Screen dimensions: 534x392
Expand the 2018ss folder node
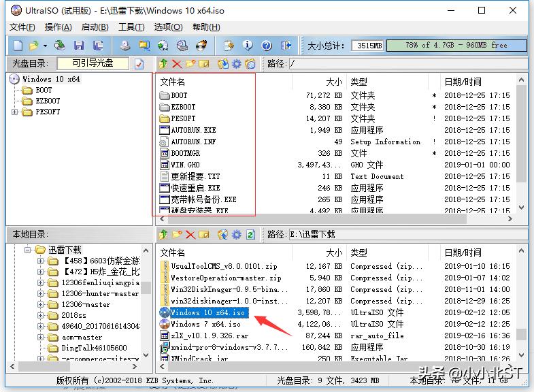coord(41,315)
